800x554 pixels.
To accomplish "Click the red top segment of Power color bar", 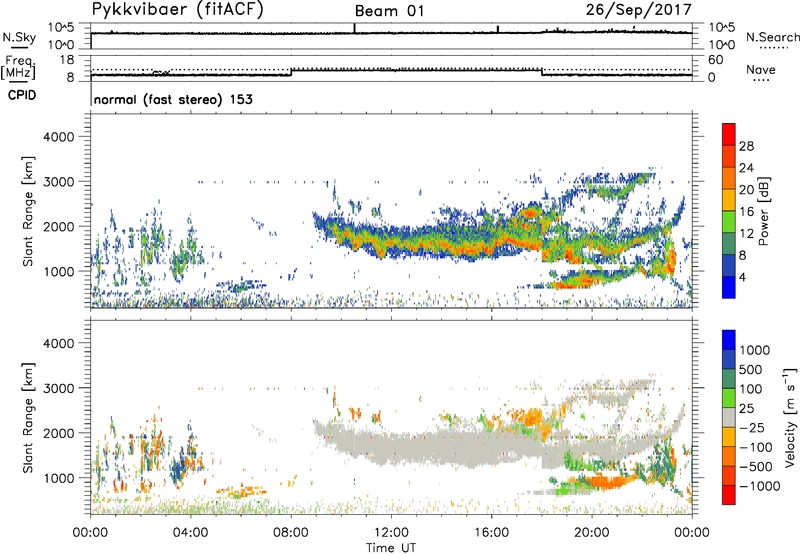I will pyautogui.click(x=729, y=134).
